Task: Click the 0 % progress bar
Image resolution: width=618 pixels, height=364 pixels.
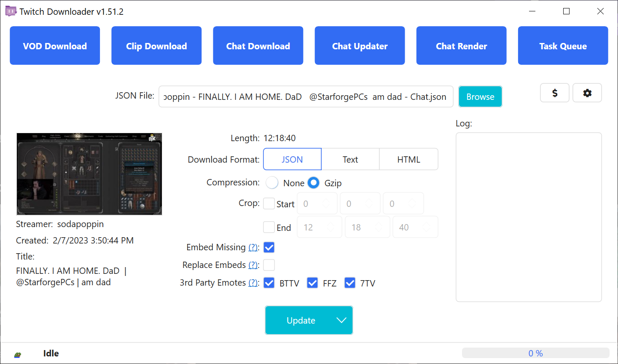Action: coord(535,353)
